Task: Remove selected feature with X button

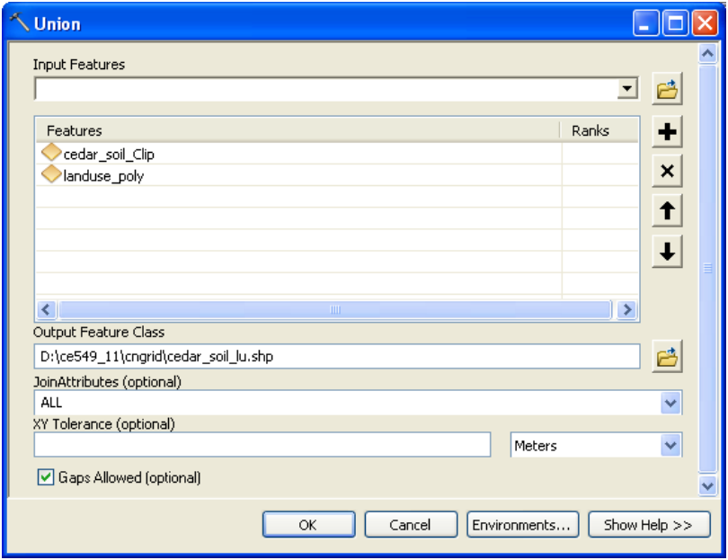Action: tap(666, 171)
